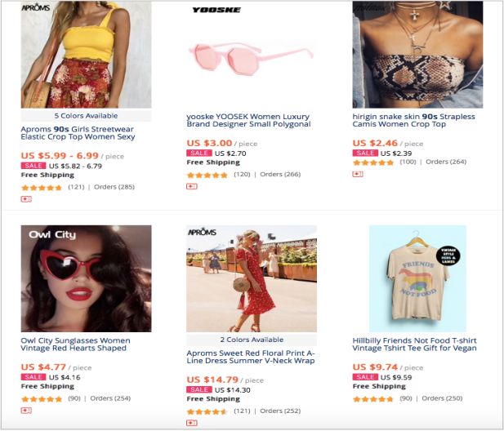The image size is (504, 431).
Task: Click the red icon under the Aproms floral dress listing
Action: tap(192, 423)
